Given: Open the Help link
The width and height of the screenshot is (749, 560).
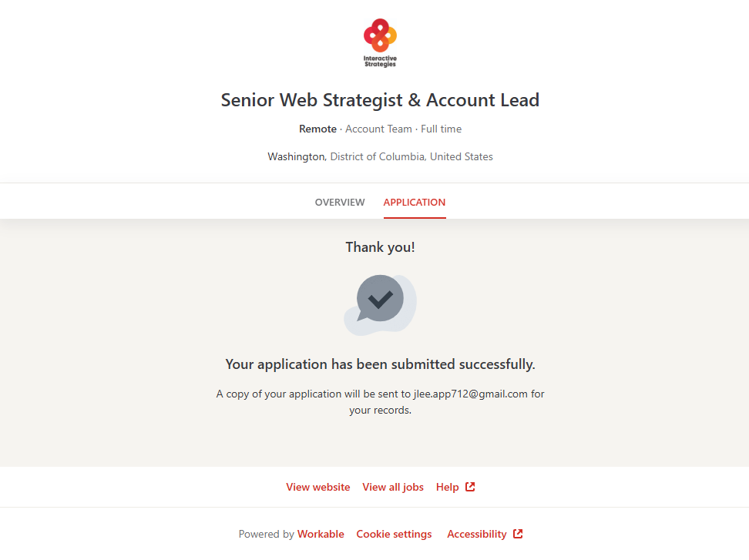Looking at the screenshot, I should [447, 487].
